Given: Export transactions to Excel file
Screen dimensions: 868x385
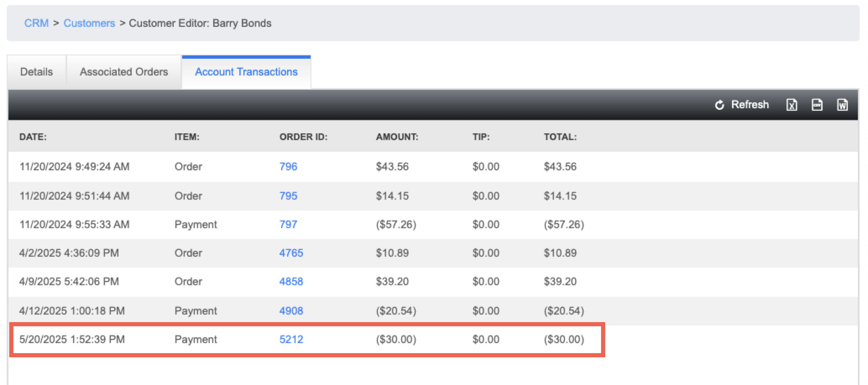Looking at the screenshot, I should [792, 105].
